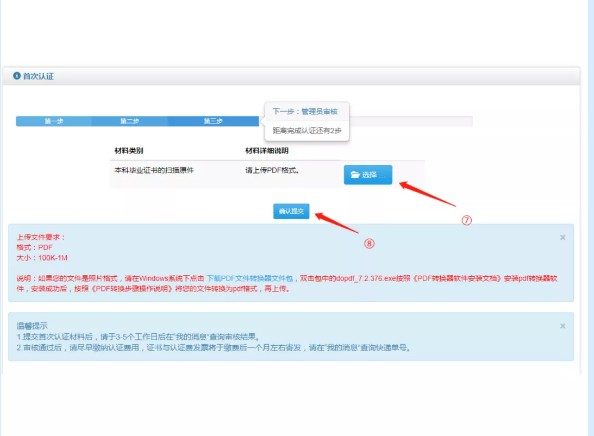Select the 第二步 step in progress bar

coord(130,121)
